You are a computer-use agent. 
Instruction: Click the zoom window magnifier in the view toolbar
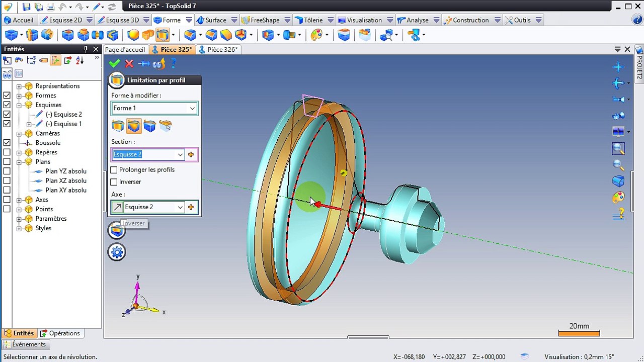(x=618, y=148)
